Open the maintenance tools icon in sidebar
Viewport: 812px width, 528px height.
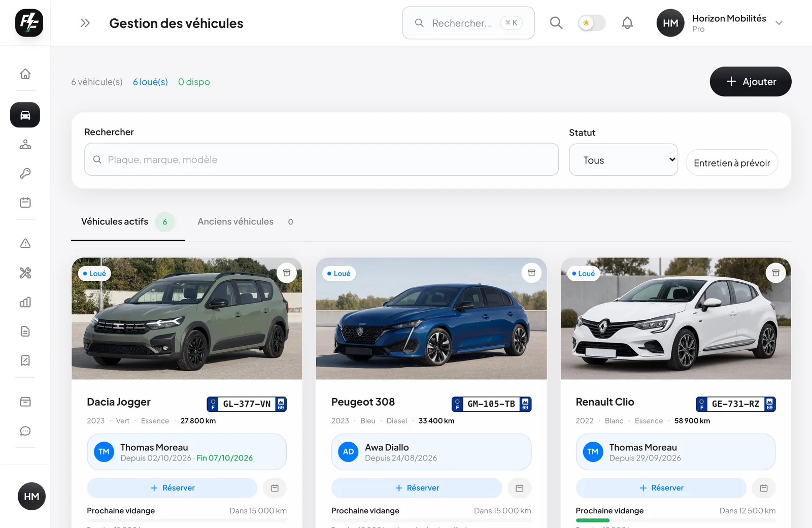[25, 273]
